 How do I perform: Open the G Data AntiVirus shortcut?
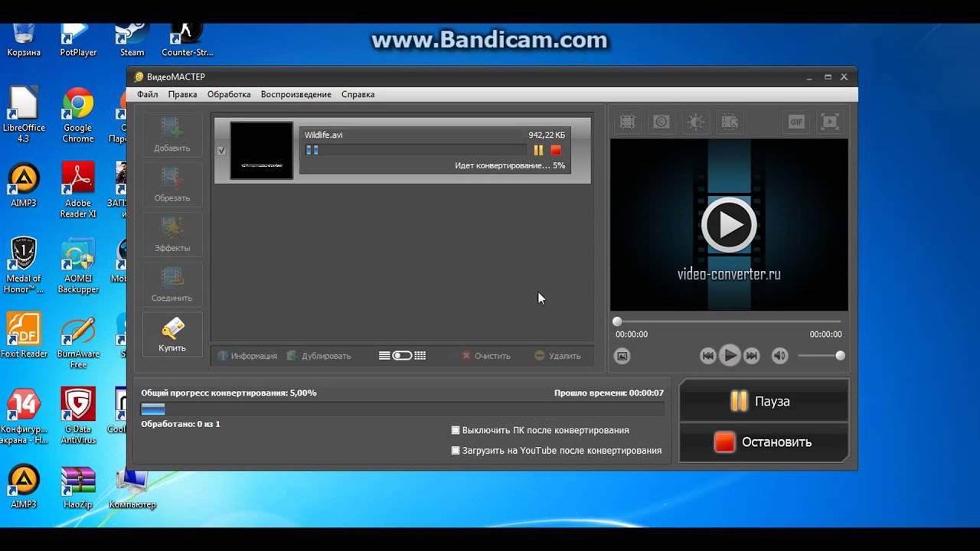pyautogui.click(x=78, y=416)
